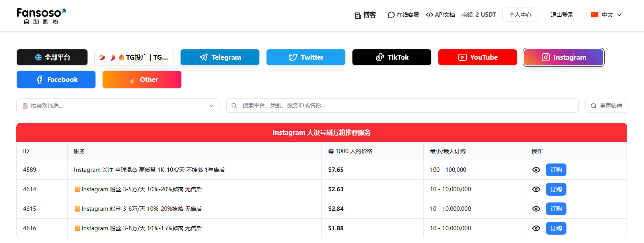Image resolution: width=644 pixels, height=243 pixels.
Task: View details eye icon for service 4616
Action: pyautogui.click(x=536, y=228)
